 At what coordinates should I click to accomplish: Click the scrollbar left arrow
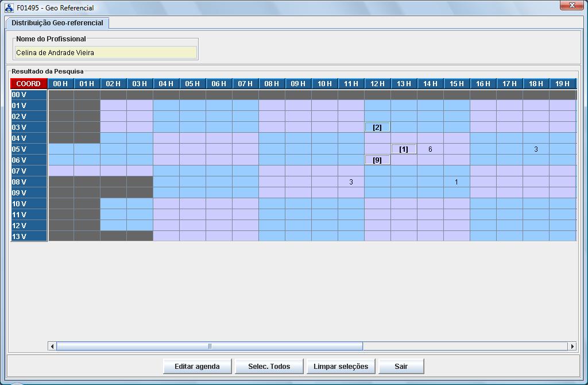point(52,346)
